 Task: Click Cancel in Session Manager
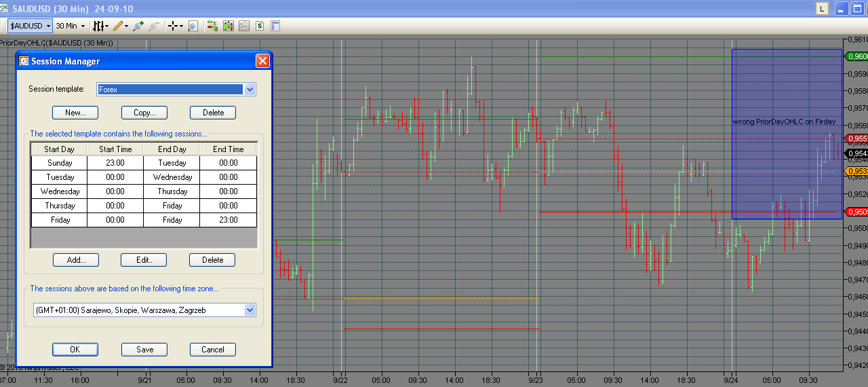212,350
